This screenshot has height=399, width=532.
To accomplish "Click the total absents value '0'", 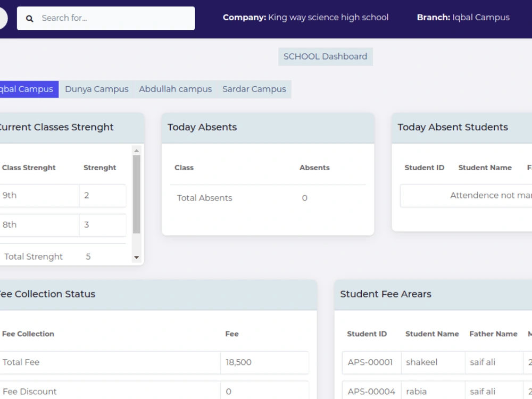I will click(x=305, y=198).
